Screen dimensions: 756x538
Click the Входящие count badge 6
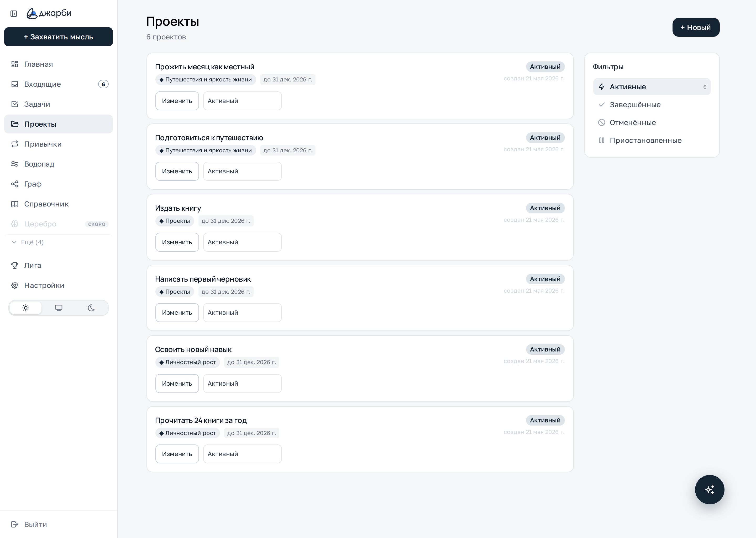(103, 84)
